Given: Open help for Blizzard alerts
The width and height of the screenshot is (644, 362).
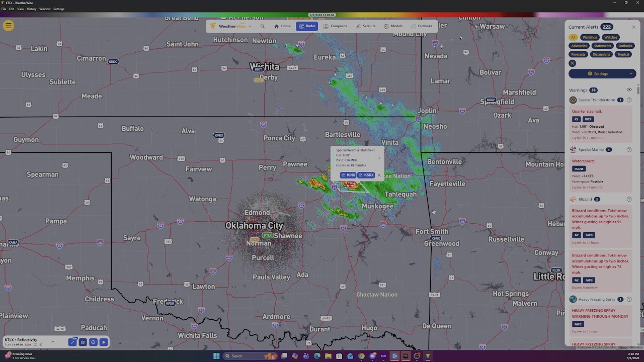Looking at the screenshot, I should [x=629, y=200].
